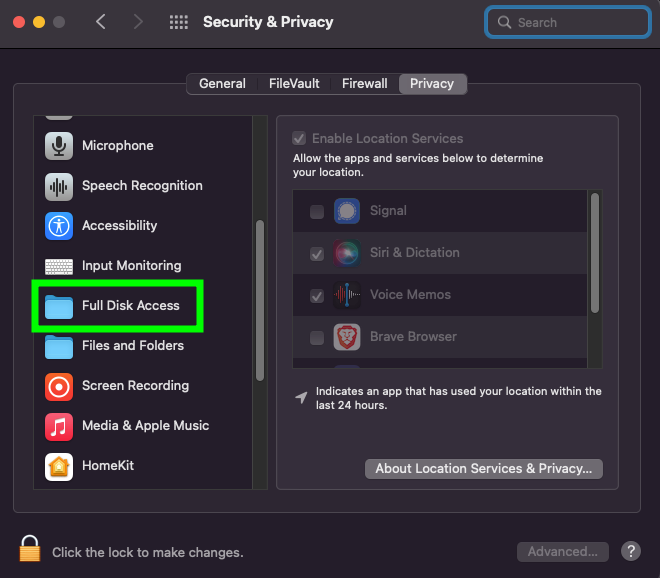
Task: Enable Brave Browser location checkbox
Action: point(317,338)
